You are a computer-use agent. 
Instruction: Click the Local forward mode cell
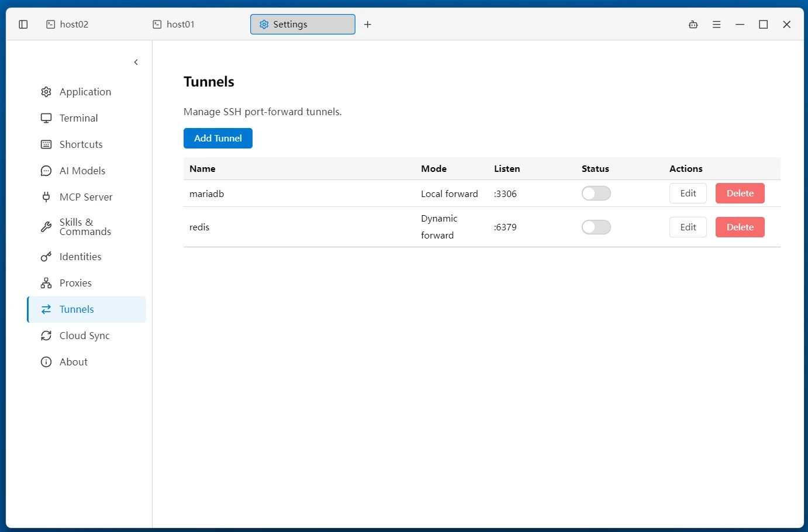[x=450, y=194]
